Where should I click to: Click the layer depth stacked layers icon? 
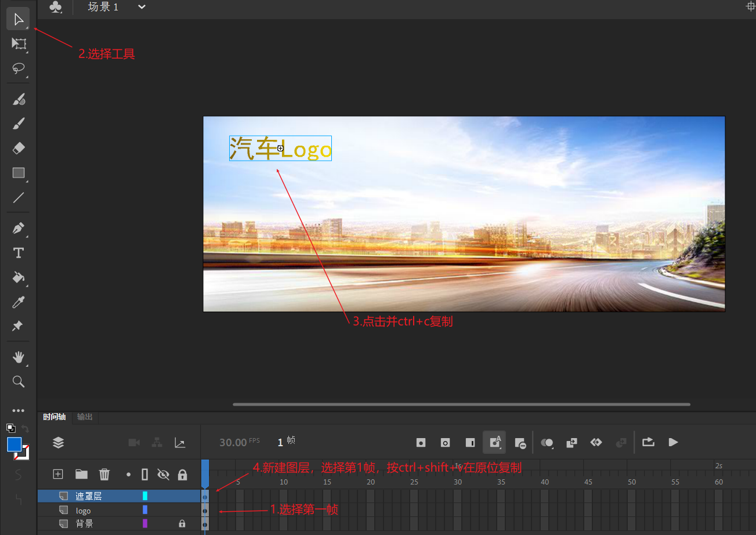coord(58,443)
